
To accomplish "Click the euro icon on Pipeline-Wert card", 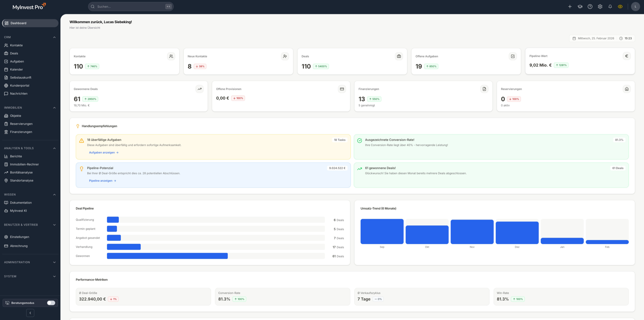I will pos(627,56).
